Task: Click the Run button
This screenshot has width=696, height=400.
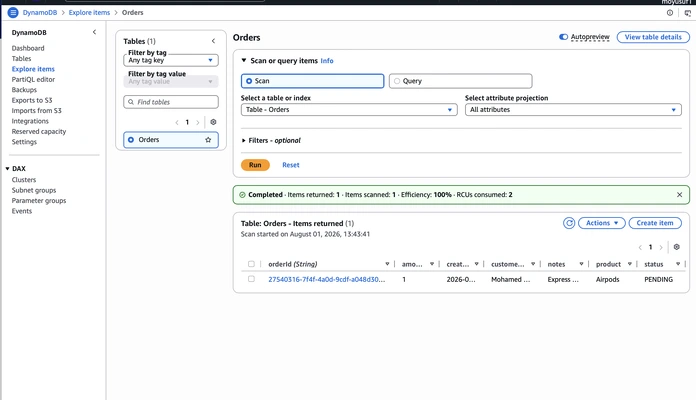Action: tap(255, 165)
